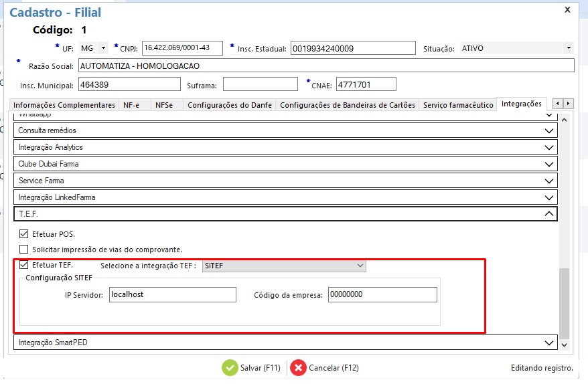Open the TEF integration SITEF dropdown
Screen dimensions: 588x384
360,266
